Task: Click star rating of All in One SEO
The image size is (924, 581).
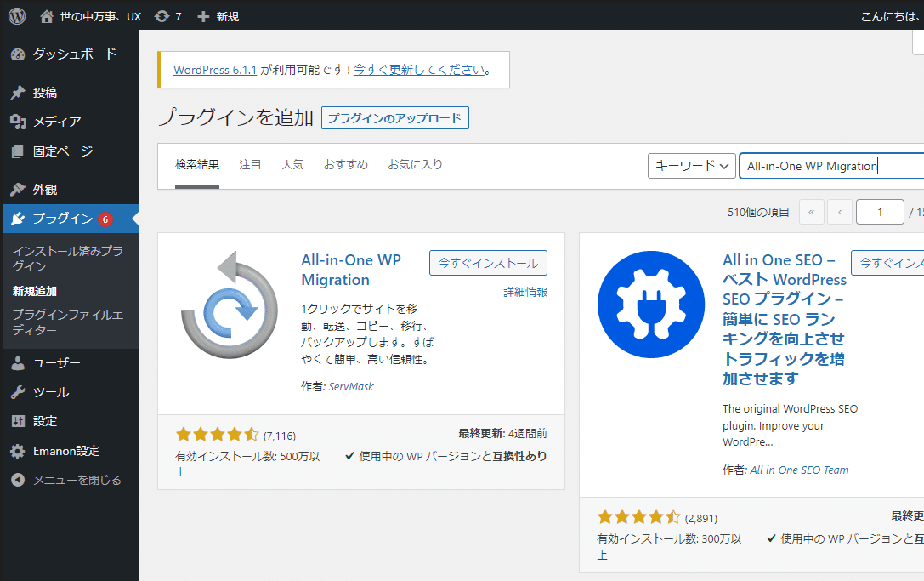Action: (x=638, y=518)
